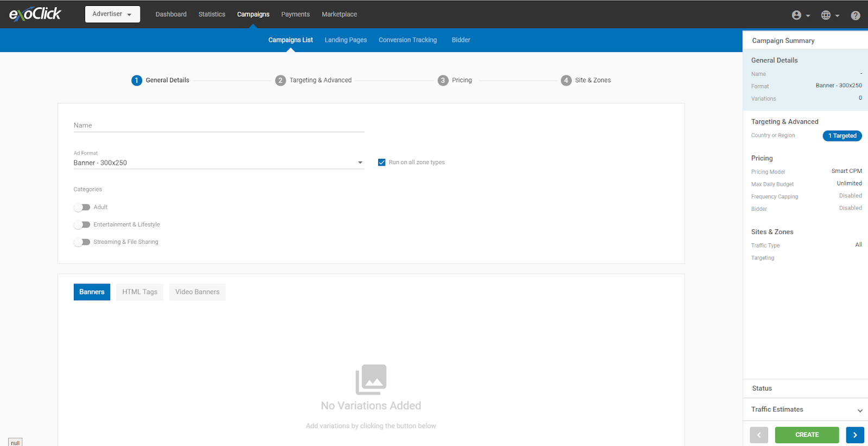Open the Advertiser role dropdown
The image size is (868, 446).
pyautogui.click(x=112, y=14)
